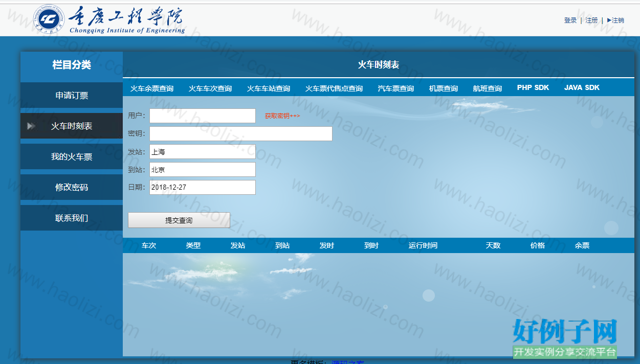This screenshot has height=364, width=640.
Task: Click the 到站 field containing 北京
Action: tap(203, 169)
